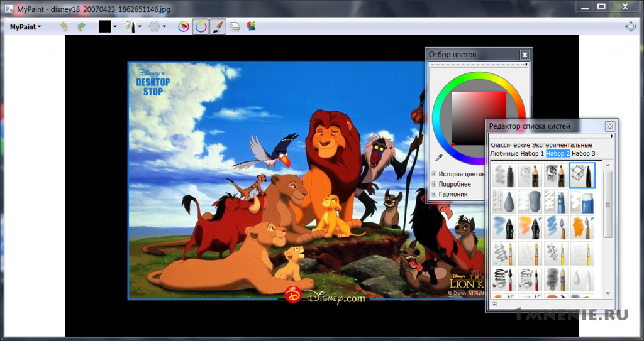Image resolution: width=644 pixels, height=341 pixels.
Task: Minimize the MyPaint window
Action: pyautogui.click(x=584, y=6)
